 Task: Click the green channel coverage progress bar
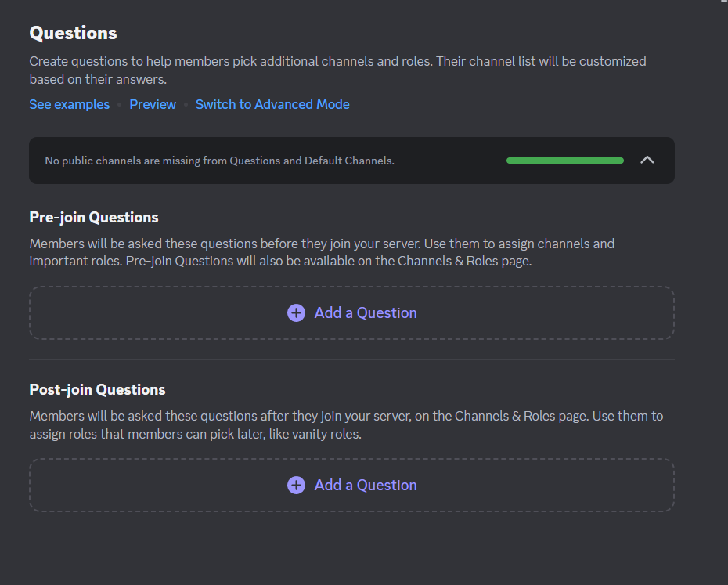click(x=564, y=161)
